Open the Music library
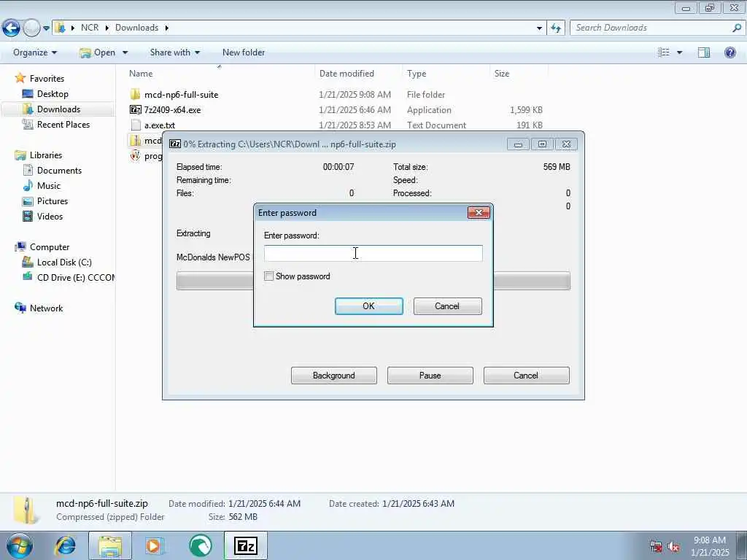Image resolution: width=747 pixels, height=560 pixels. pos(49,185)
